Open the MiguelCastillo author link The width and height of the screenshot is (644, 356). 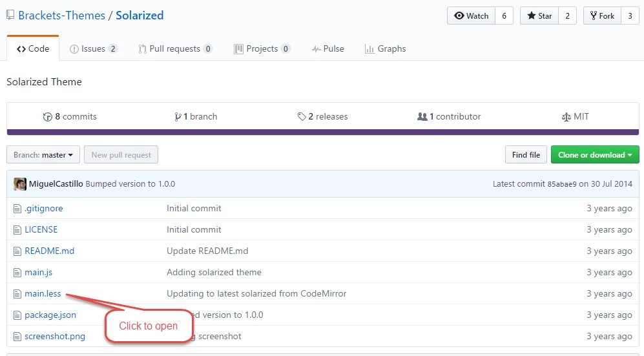(x=56, y=184)
